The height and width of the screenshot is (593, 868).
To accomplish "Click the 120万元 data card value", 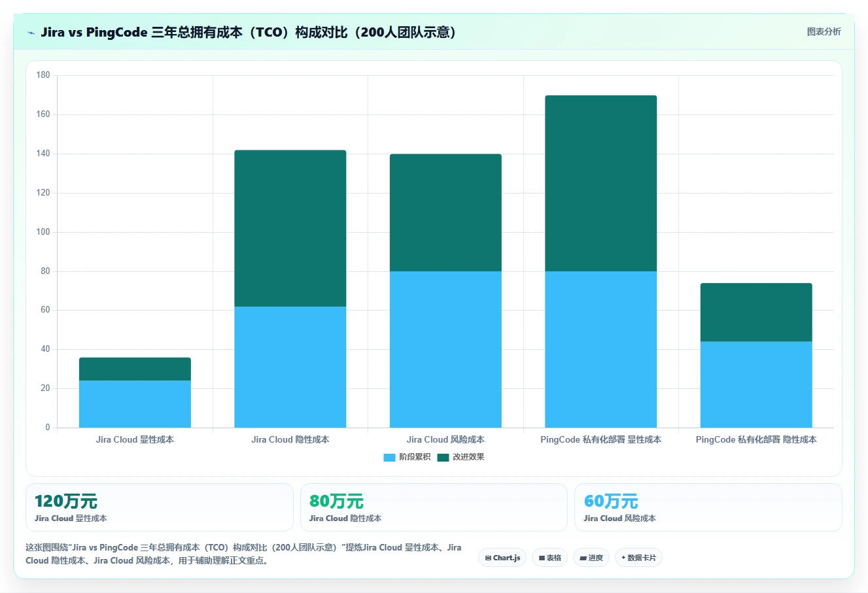I will 66,501.
